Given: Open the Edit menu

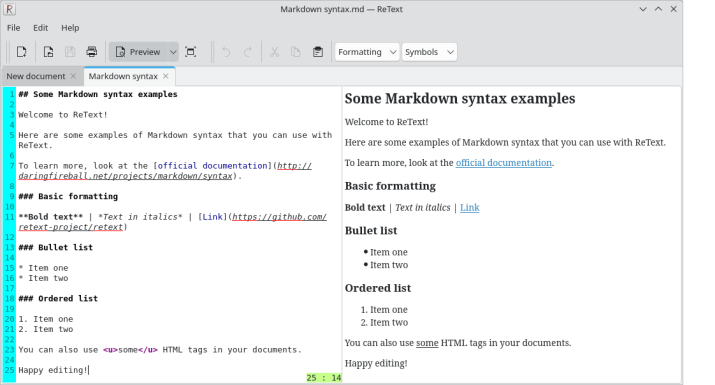Looking at the screenshot, I should coord(41,28).
